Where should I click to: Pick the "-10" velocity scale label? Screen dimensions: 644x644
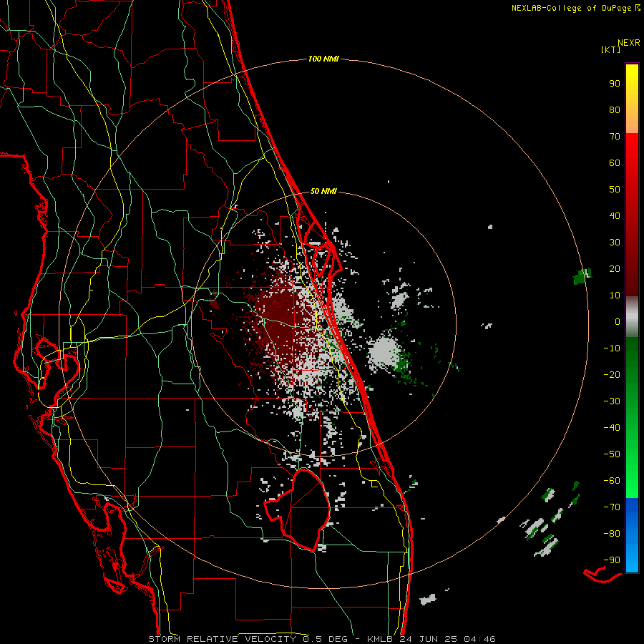pos(612,348)
